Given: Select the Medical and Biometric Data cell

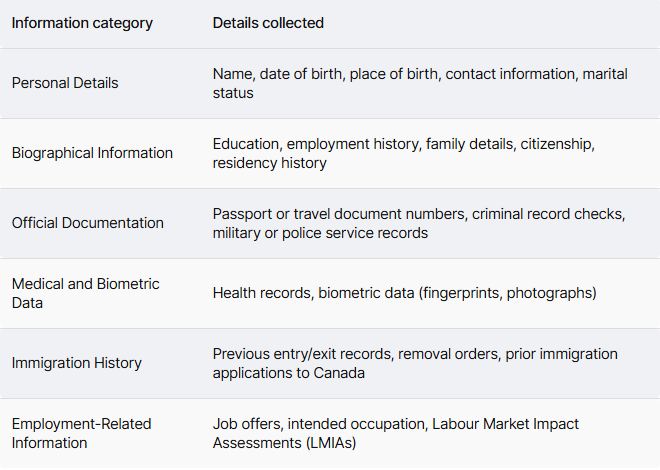Looking at the screenshot, I should click(85, 293).
